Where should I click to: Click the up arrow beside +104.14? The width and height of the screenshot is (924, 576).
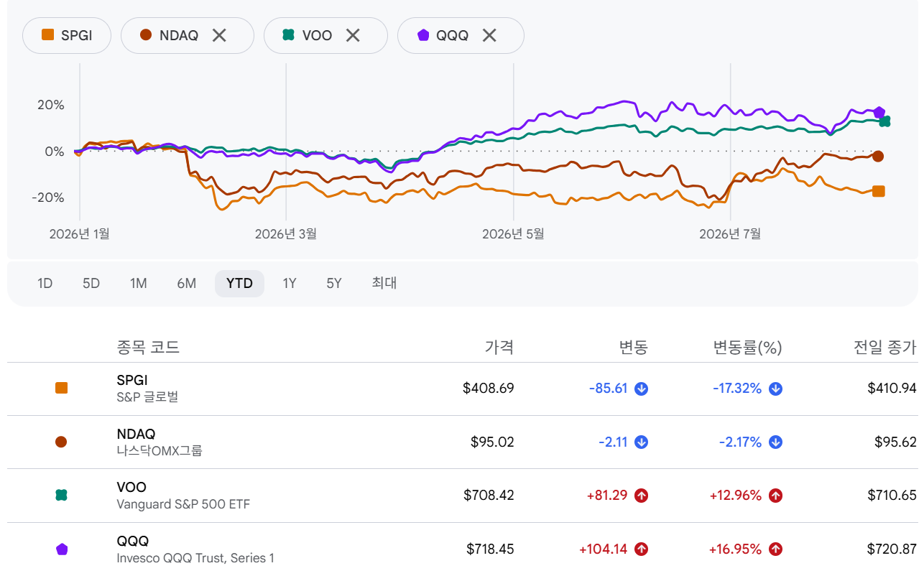pyautogui.click(x=642, y=549)
